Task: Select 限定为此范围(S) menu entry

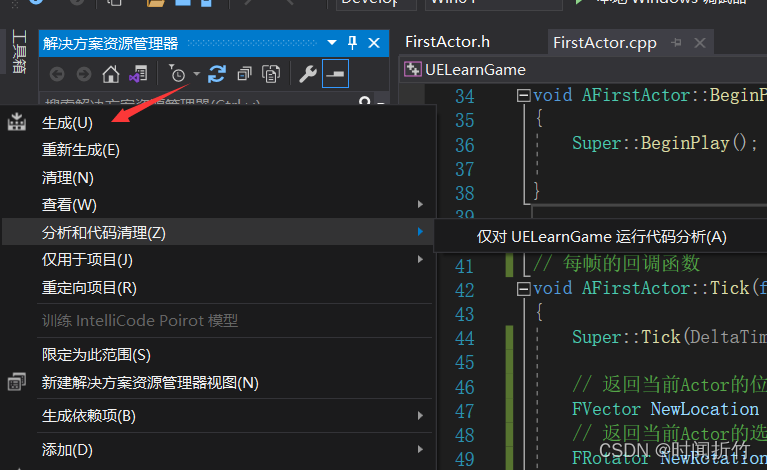Action: click(218, 355)
